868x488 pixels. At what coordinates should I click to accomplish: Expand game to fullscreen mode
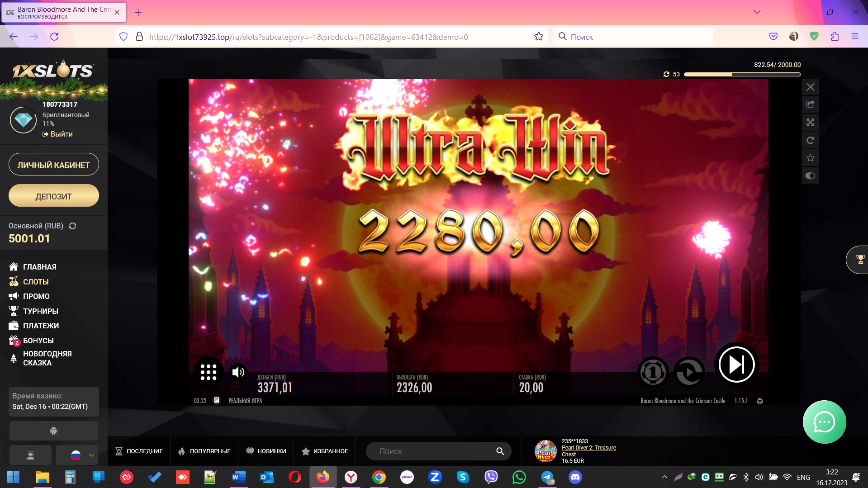pos(810,122)
